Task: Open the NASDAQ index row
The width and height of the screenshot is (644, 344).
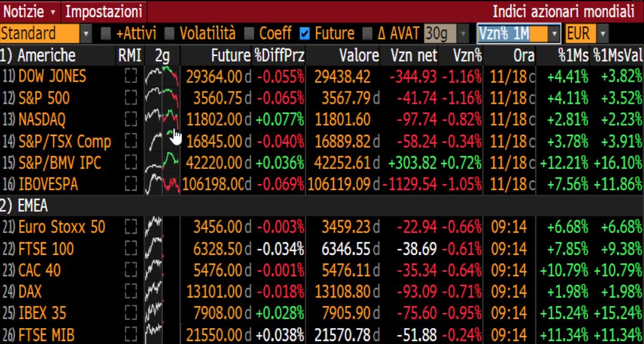Action: click(322, 120)
